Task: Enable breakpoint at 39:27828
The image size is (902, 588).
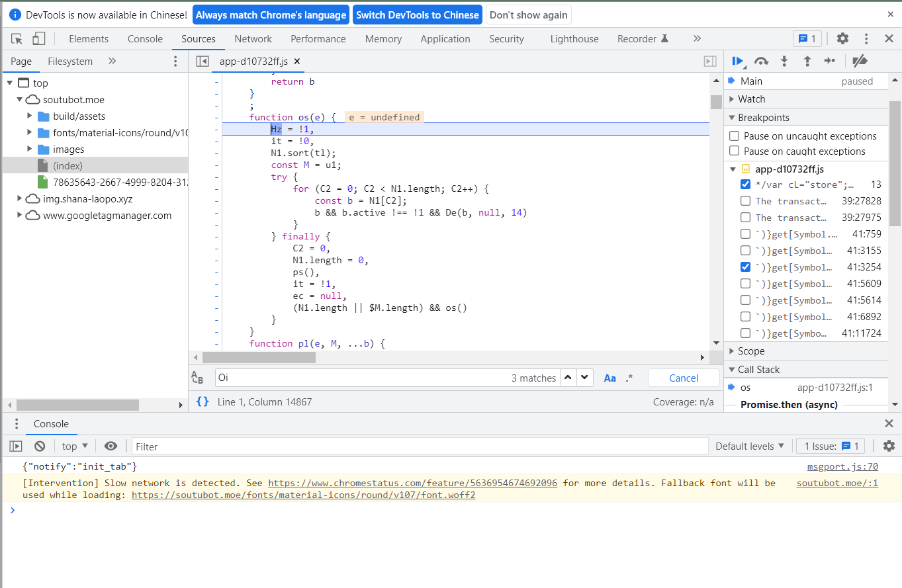Action: pos(745,201)
